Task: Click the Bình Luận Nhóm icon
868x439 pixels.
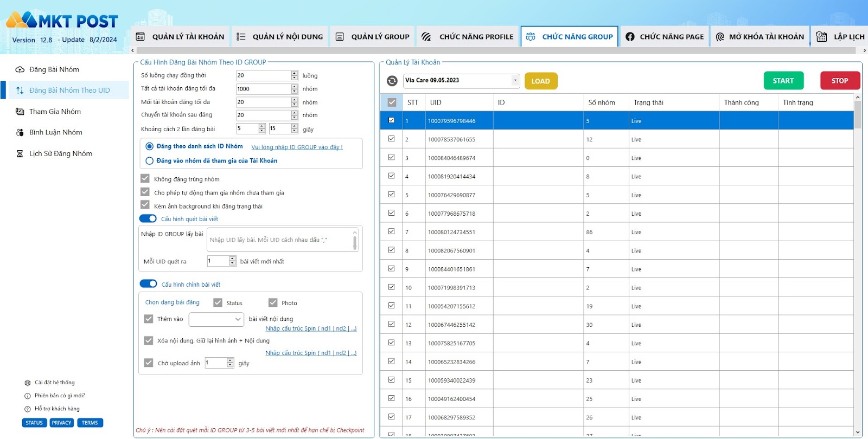Action: click(20, 132)
